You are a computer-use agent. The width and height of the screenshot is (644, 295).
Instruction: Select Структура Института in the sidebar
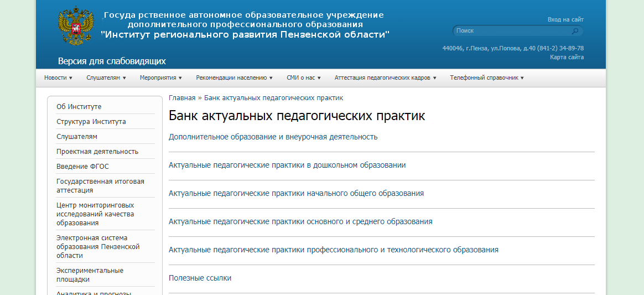tap(91, 122)
